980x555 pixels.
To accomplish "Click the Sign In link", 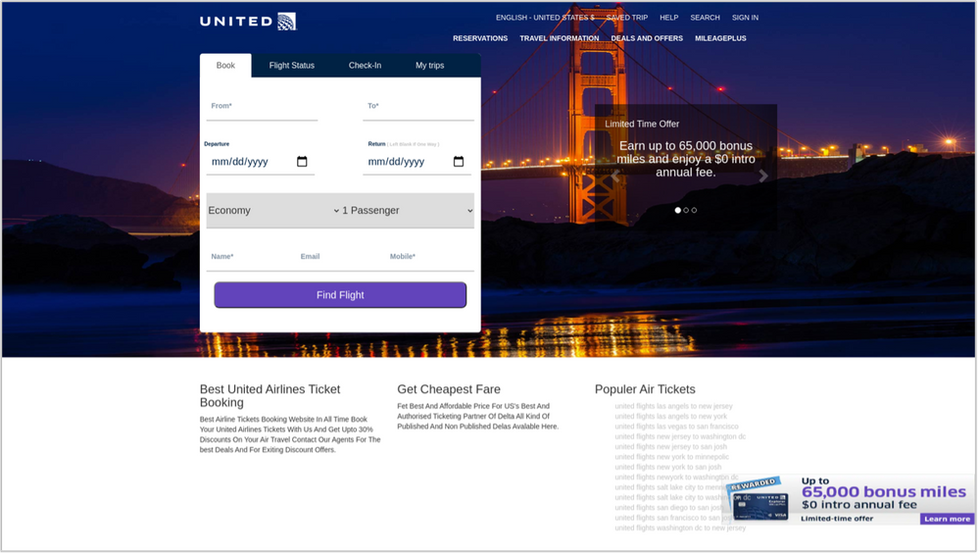I will point(745,18).
